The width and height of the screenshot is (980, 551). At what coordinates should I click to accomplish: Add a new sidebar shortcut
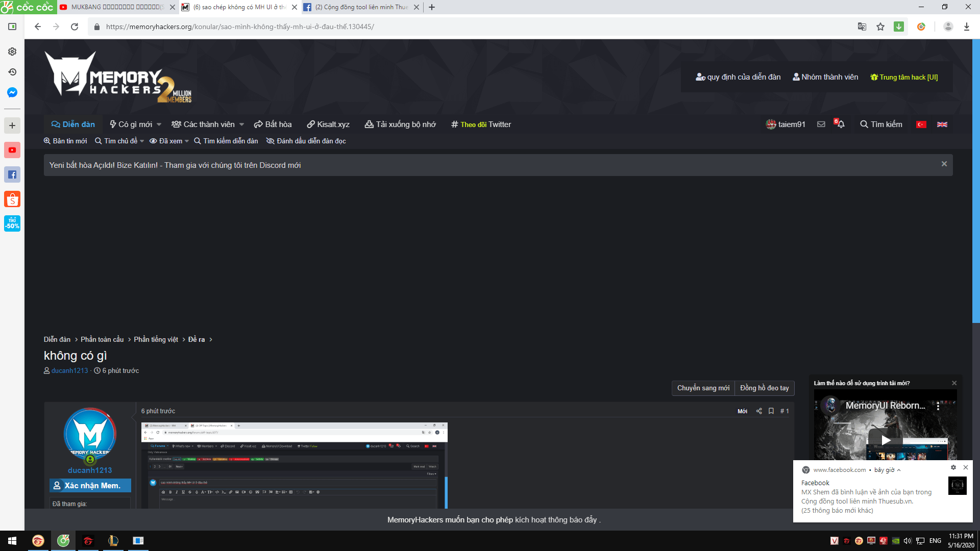(x=12, y=126)
